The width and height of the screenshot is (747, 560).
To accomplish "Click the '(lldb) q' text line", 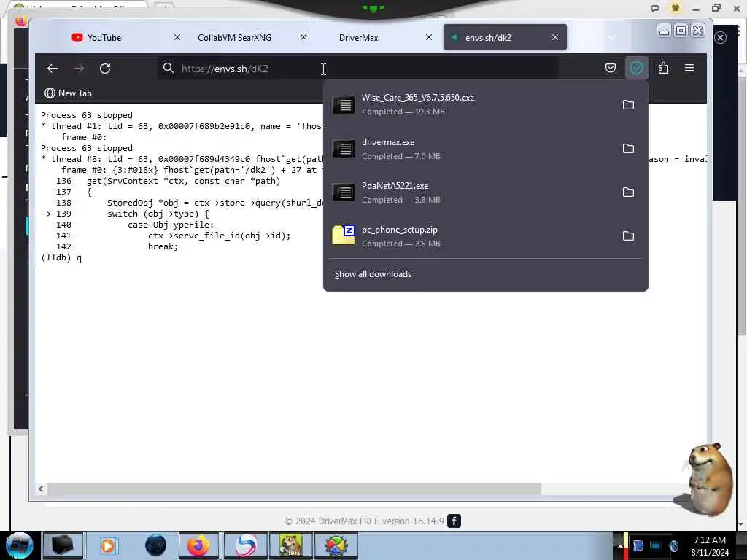I will 61,257.
